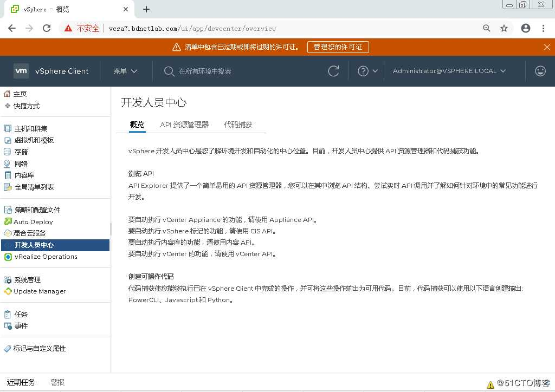Open the help question-mark dropdown

[x=368, y=71]
